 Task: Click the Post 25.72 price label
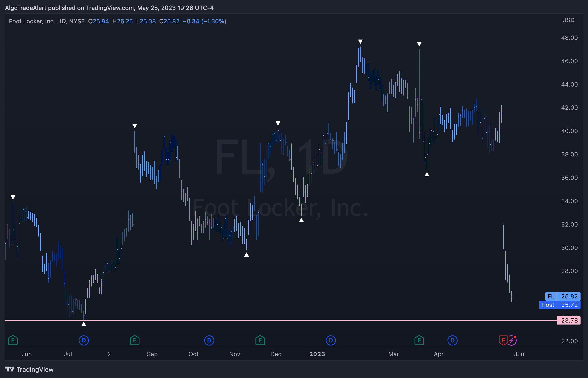coord(560,305)
